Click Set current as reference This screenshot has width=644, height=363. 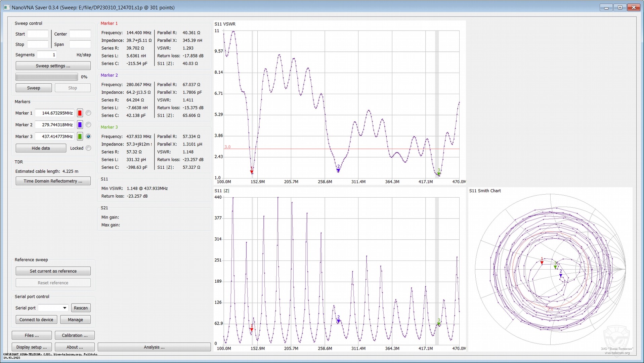(x=53, y=271)
